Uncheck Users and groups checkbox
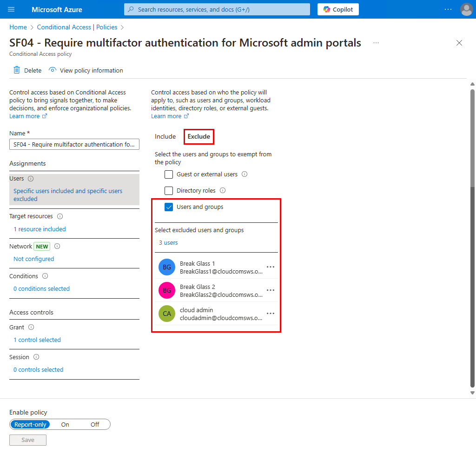The height and width of the screenshot is (455, 476). tap(168, 207)
